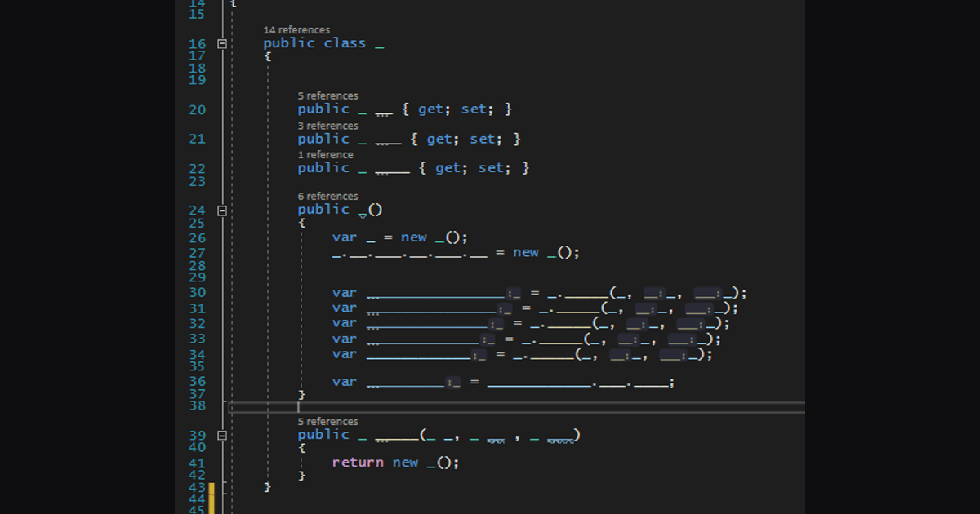Click 'public' keyword on line 21
The image size is (980, 514).
pyautogui.click(x=323, y=139)
